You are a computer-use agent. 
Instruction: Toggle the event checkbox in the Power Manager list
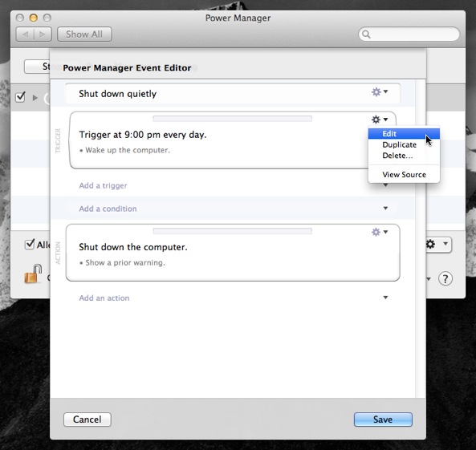coord(20,97)
